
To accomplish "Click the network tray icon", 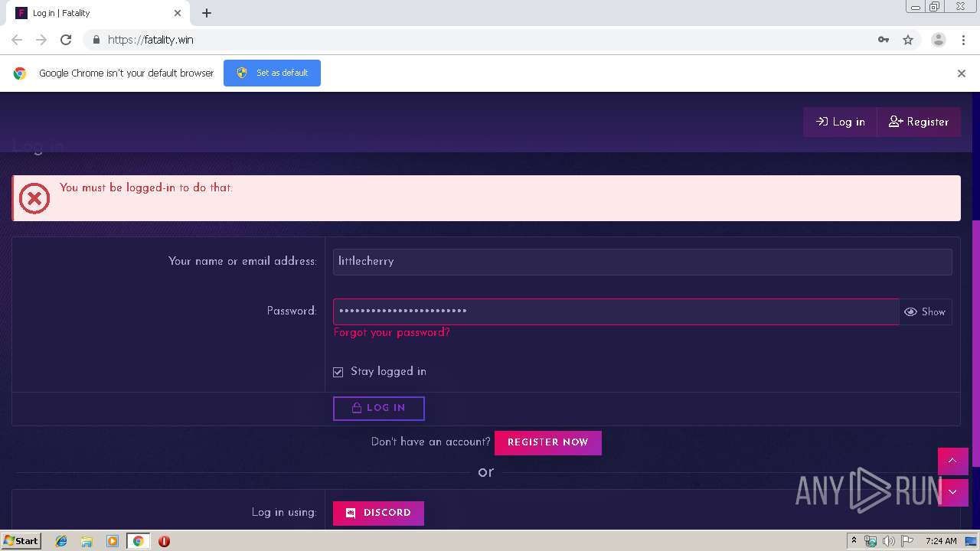I will pyautogui.click(x=871, y=541).
